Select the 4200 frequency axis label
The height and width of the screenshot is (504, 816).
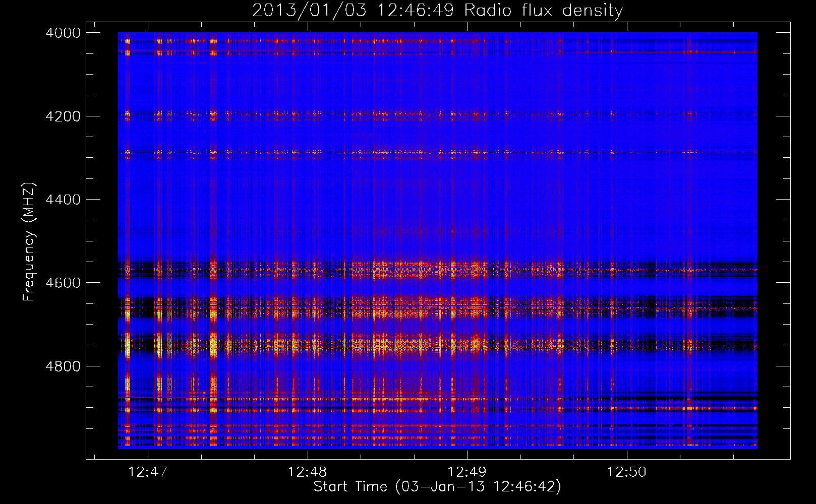(63, 116)
